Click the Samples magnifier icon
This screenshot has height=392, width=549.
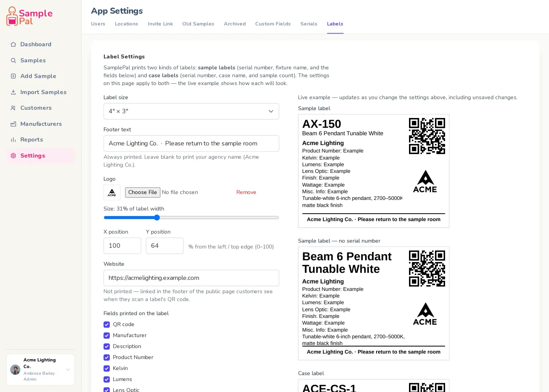[13, 60]
